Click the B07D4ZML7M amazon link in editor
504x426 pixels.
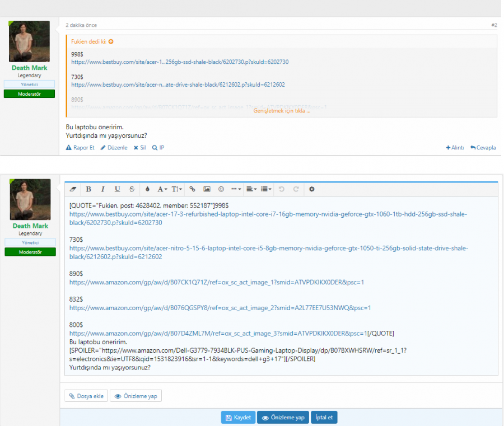coord(218,334)
